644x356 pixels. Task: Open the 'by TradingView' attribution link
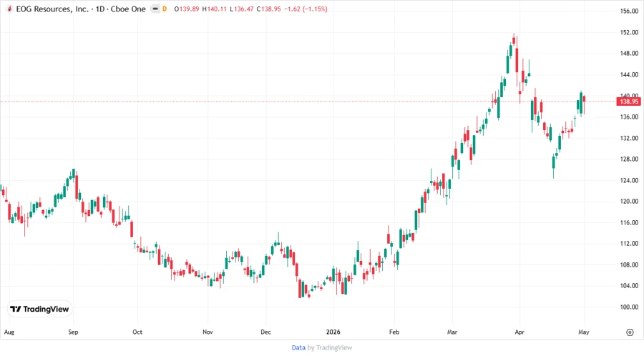(x=330, y=347)
